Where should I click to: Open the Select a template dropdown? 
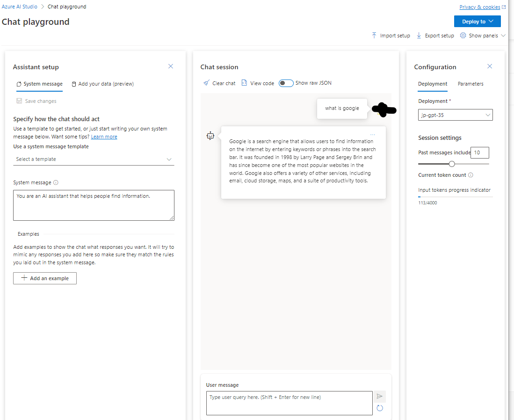(94, 159)
